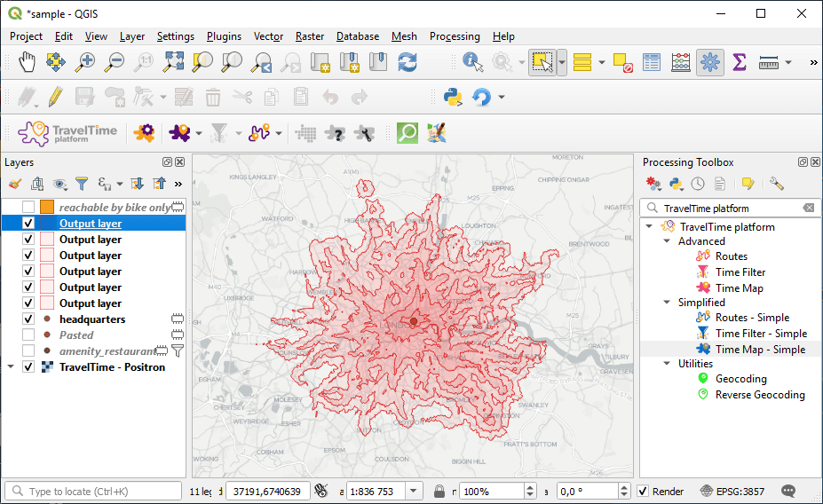Click the Statistical Summary sigma icon

point(739,62)
